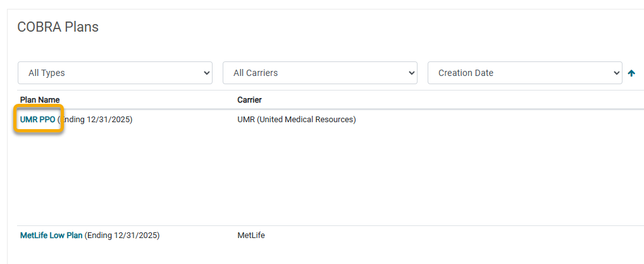Click the ending date text beside MetLife Low Plan

pyautogui.click(x=122, y=236)
